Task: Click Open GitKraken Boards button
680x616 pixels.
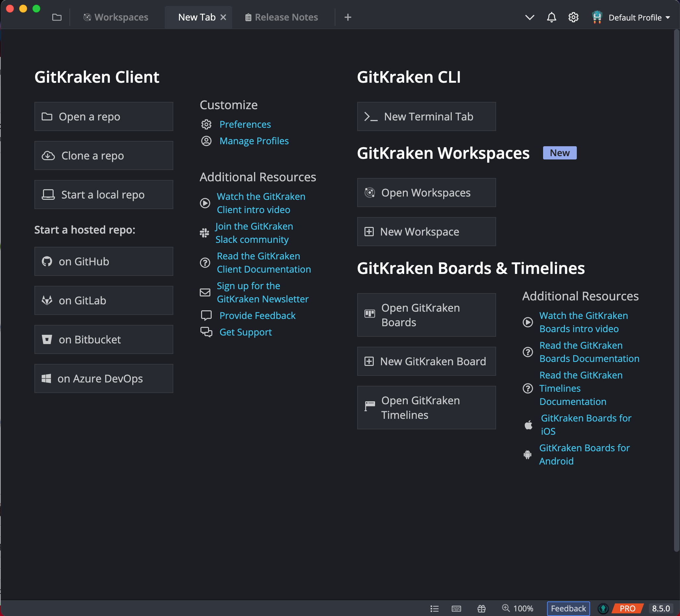Action: tap(426, 315)
